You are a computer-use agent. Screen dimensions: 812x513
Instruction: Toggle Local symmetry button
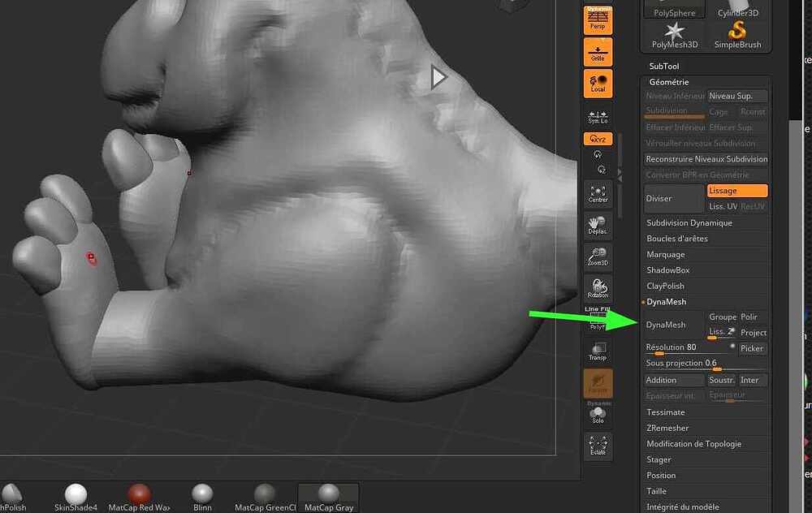[598, 84]
